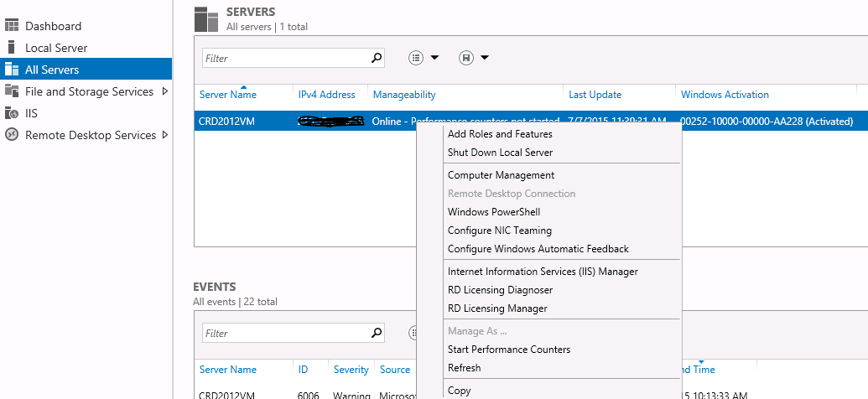Open the list view options icon in Servers
868x399 pixels.
point(416,58)
